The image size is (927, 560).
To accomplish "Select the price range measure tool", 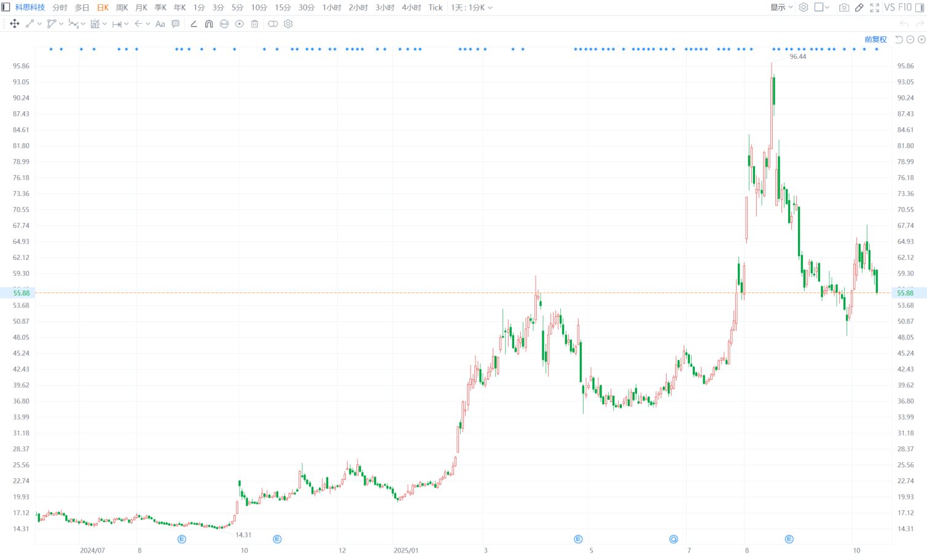I will (x=117, y=24).
